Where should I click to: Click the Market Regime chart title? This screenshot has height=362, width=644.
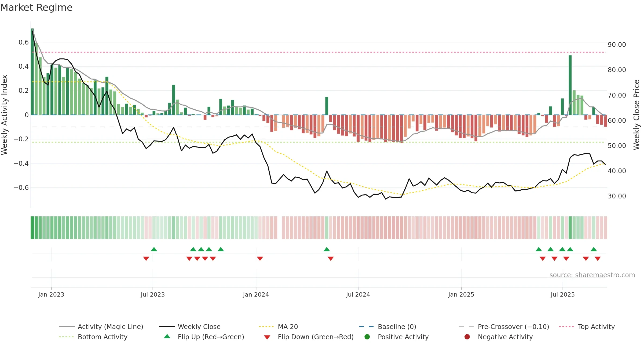pos(36,8)
